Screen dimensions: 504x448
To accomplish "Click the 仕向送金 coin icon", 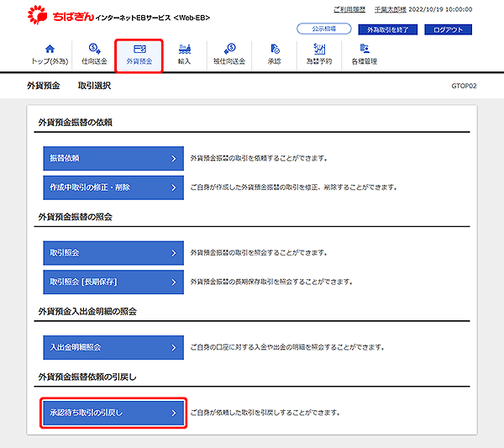I will pyautogui.click(x=94, y=49).
